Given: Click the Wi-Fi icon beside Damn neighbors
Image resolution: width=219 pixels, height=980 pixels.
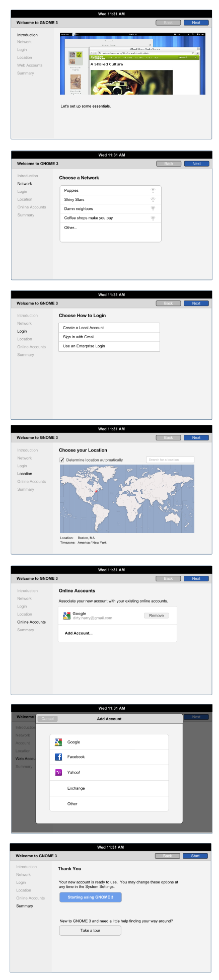Looking at the screenshot, I should 153,209.
